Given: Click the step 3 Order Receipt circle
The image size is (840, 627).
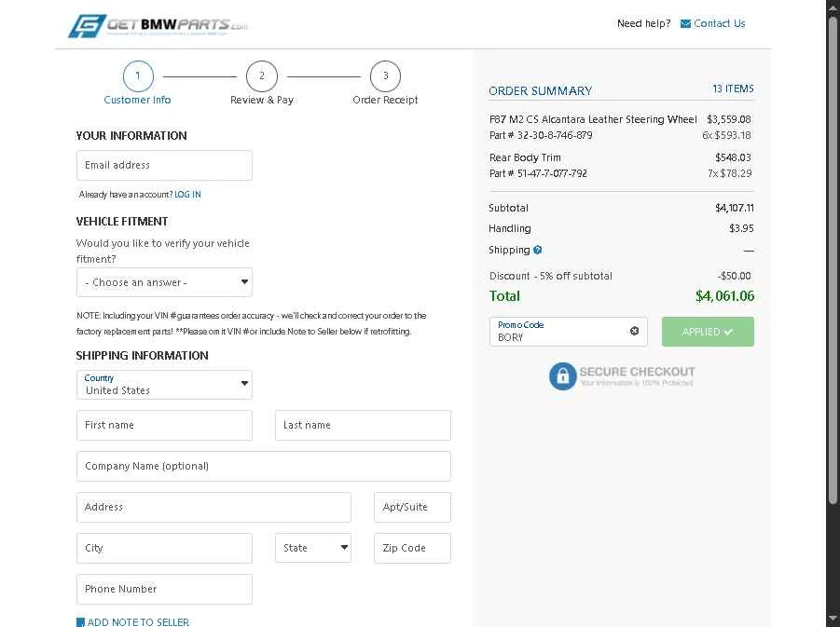Looking at the screenshot, I should point(385,75).
